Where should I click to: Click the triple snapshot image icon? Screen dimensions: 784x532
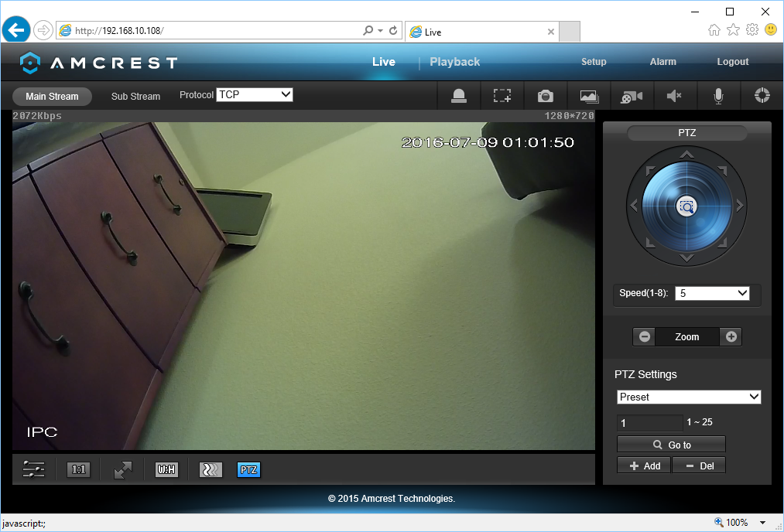589,96
